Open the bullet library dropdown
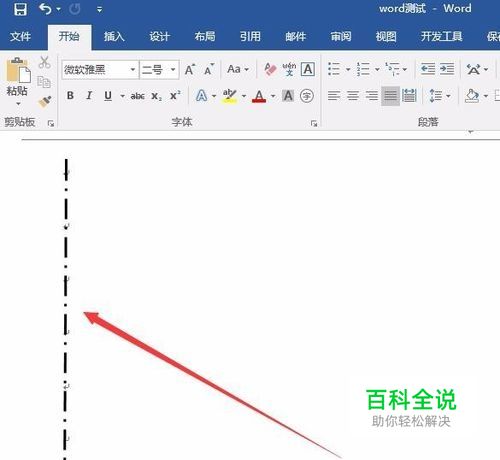This screenshot has height=460, width=500. [348, 69]
